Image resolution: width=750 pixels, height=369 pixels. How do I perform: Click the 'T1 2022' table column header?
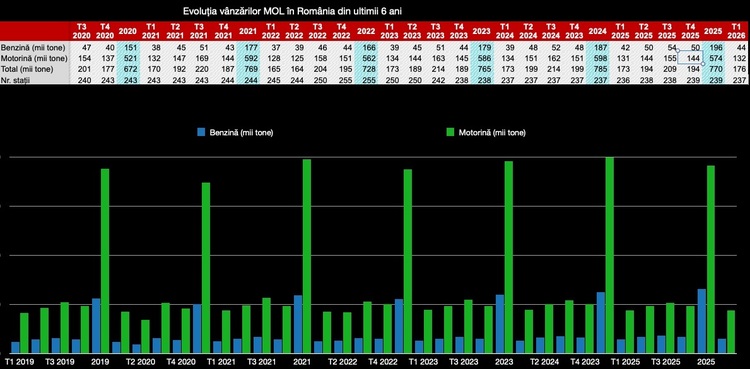(x=271, y=31)
